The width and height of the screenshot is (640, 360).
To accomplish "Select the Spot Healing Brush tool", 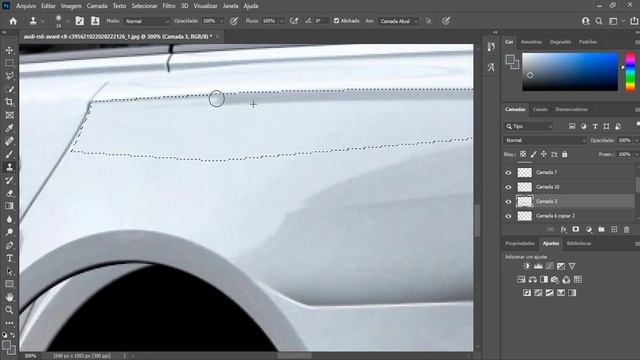I will coord(9,141).
